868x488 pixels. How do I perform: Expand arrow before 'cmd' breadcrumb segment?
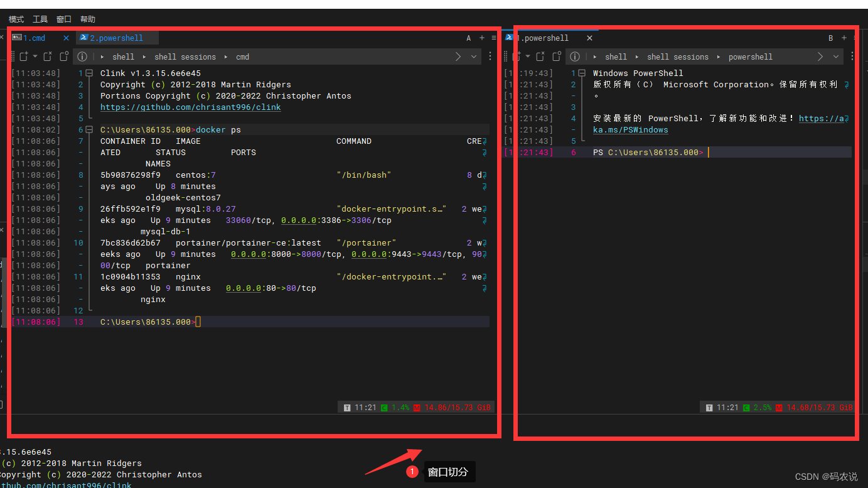point(226,57)
